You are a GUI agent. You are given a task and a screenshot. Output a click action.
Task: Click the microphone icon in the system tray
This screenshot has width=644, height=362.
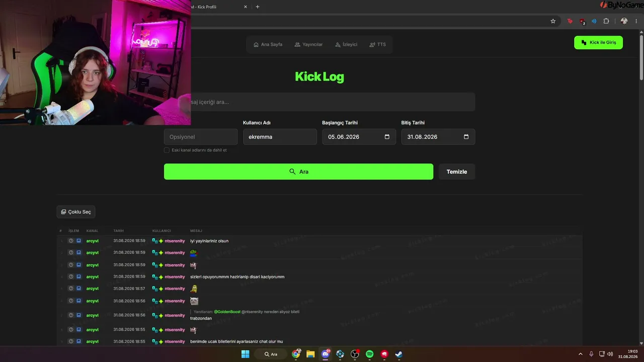point(591,354)
